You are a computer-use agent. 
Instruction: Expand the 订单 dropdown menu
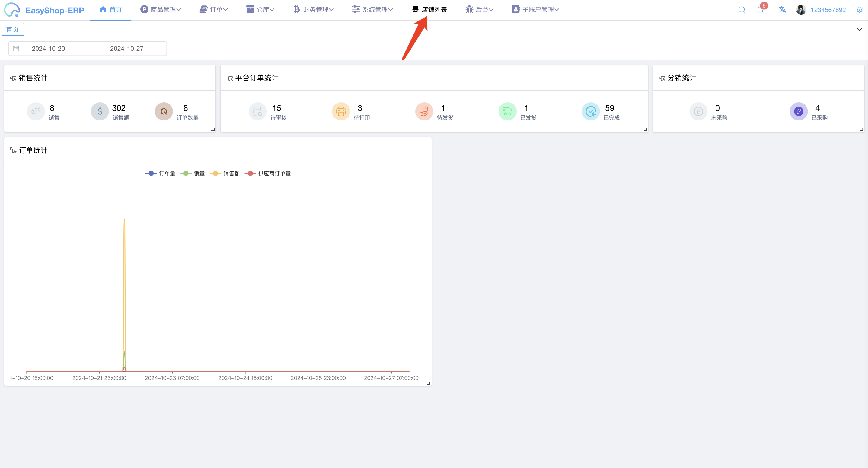214,10
